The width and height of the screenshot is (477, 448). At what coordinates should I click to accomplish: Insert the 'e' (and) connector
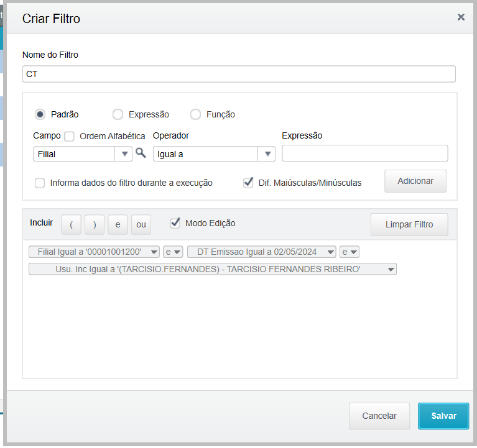click(118, 224)
